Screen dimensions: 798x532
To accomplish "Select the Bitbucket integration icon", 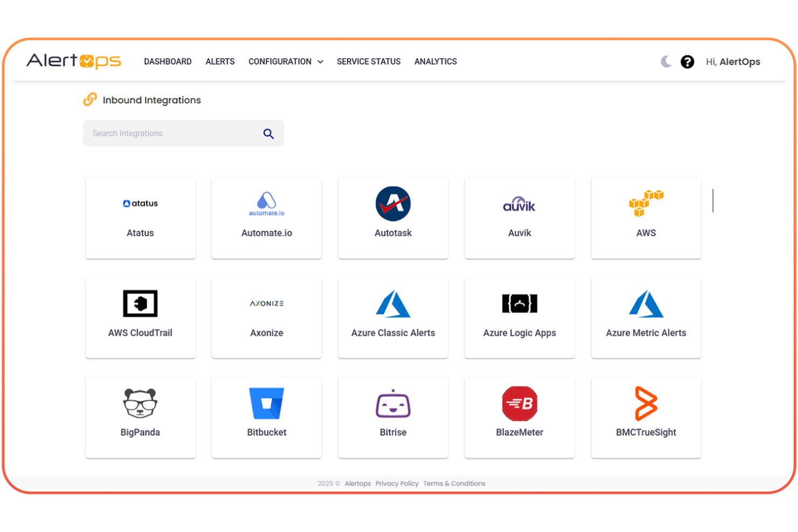I will 266,403.
